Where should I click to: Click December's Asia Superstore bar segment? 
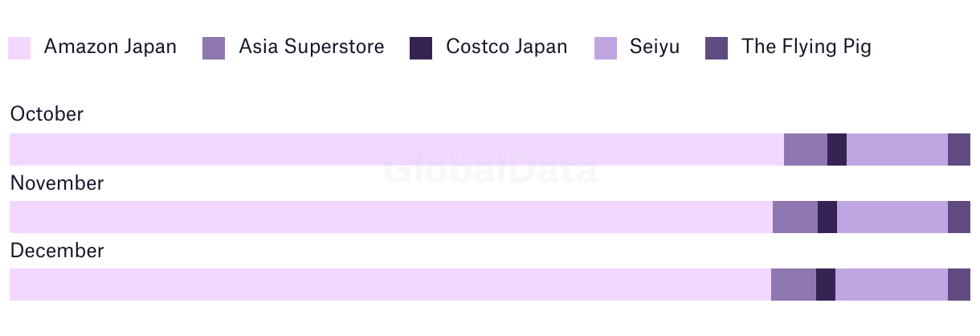coord(794,285)
